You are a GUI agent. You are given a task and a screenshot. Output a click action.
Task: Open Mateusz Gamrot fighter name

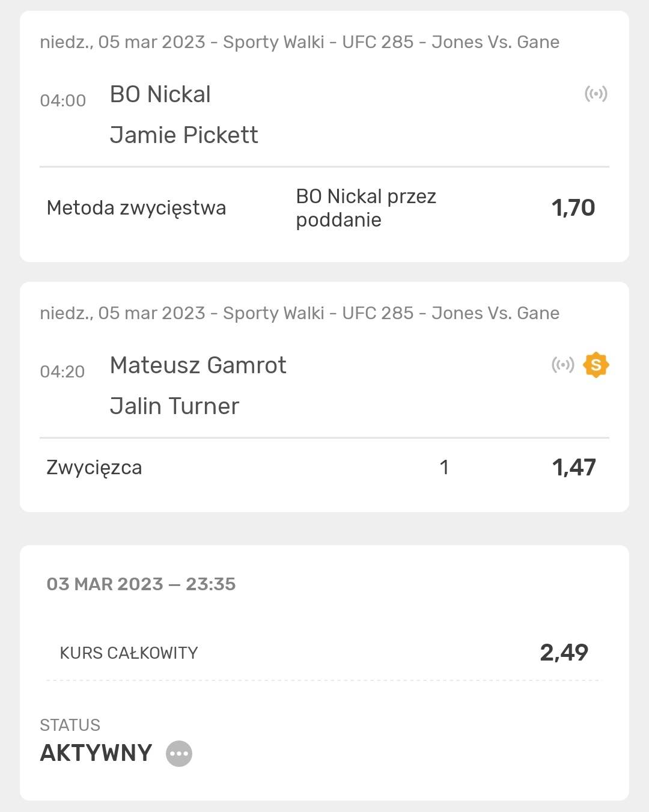click(x=198, y=365)
